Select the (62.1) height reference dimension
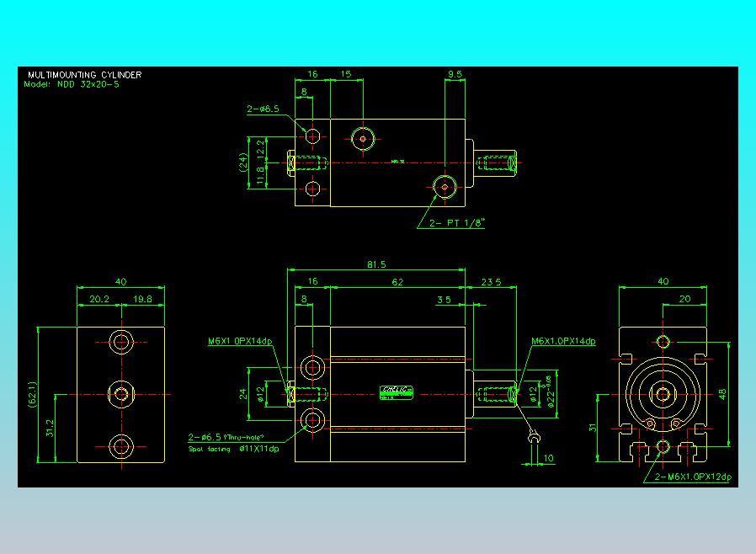This screenshot has height=554, width=756. point(32,394)
